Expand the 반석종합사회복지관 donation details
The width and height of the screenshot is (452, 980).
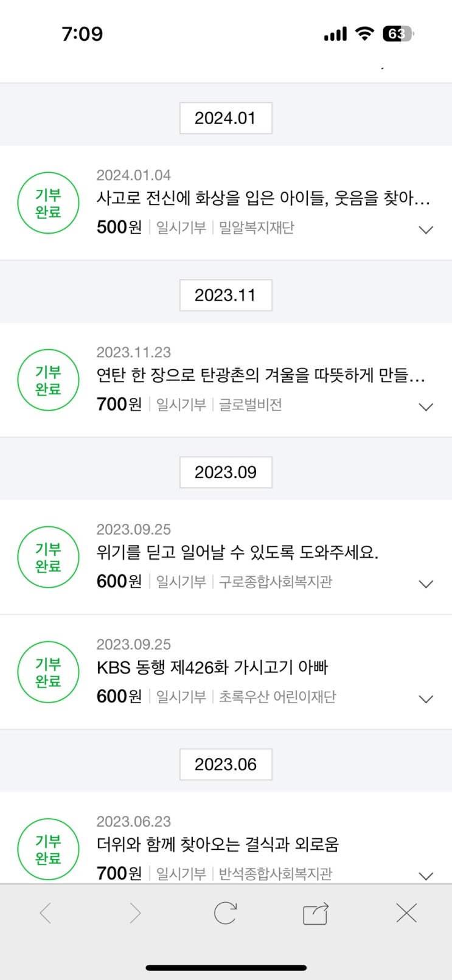click(426, 876)
